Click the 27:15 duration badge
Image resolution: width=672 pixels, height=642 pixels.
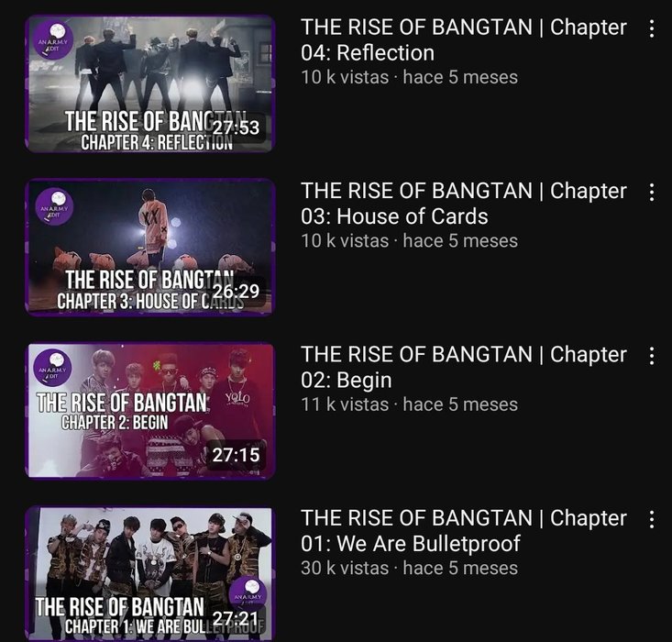236,455
